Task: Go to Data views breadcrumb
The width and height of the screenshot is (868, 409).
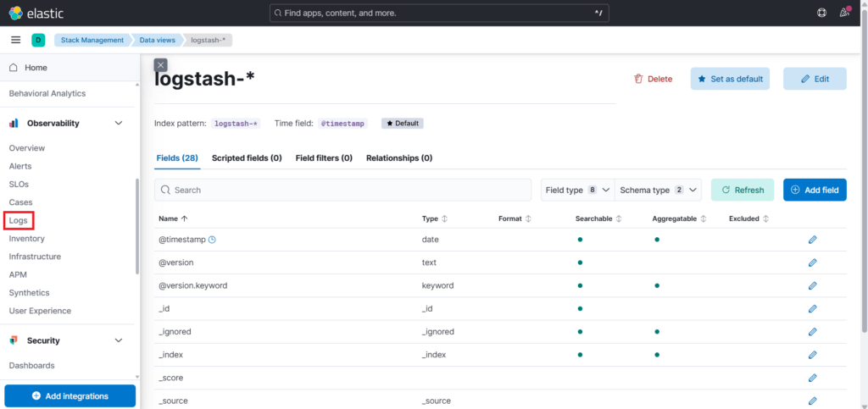Action: (157, 40)
